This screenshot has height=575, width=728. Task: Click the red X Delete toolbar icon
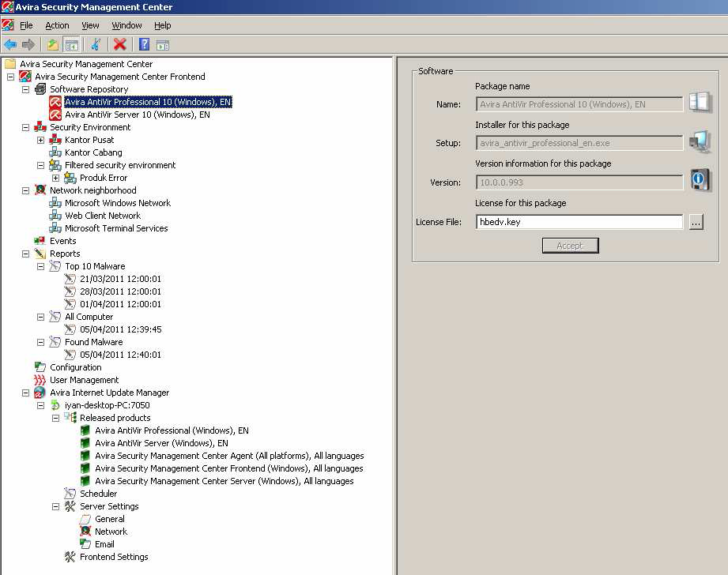point(120,44)
